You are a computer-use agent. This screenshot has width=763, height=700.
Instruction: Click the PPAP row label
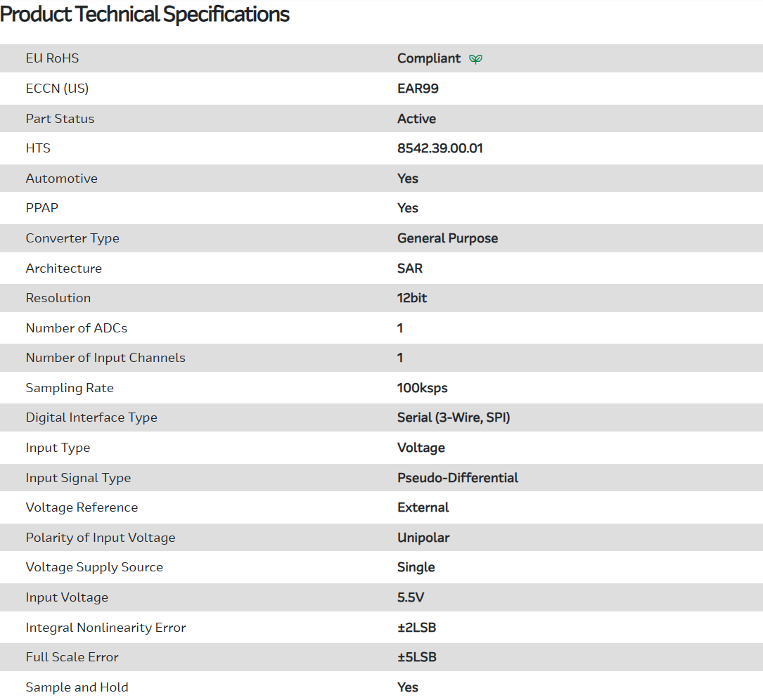[x=41, y=208]
